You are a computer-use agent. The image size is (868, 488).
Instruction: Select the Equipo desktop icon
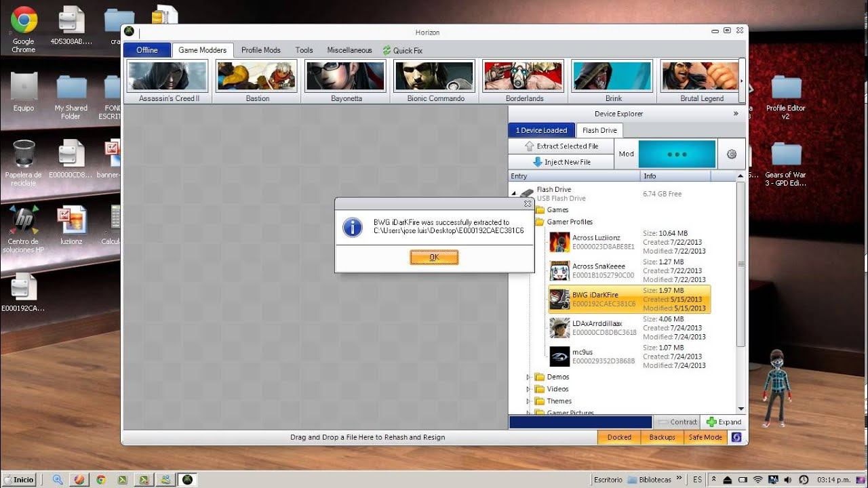24,91
